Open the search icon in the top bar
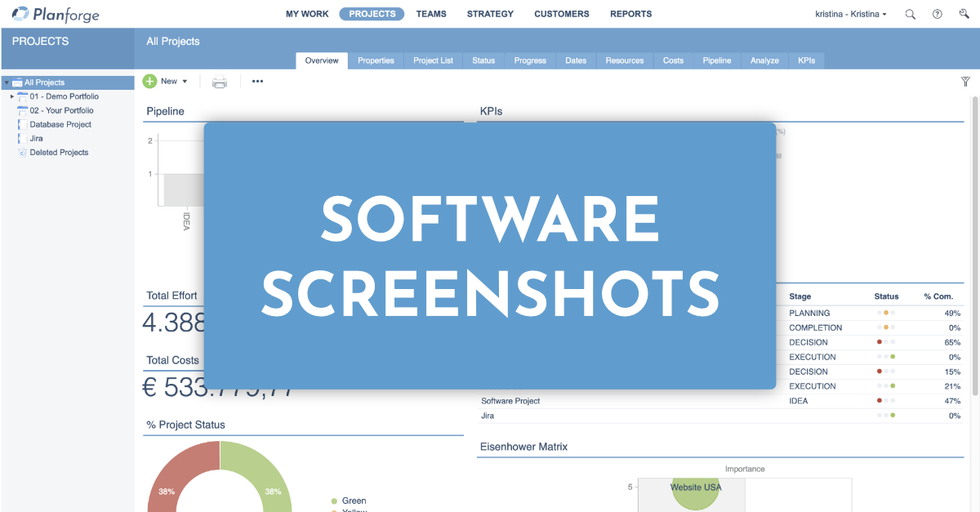 [910, 14]
